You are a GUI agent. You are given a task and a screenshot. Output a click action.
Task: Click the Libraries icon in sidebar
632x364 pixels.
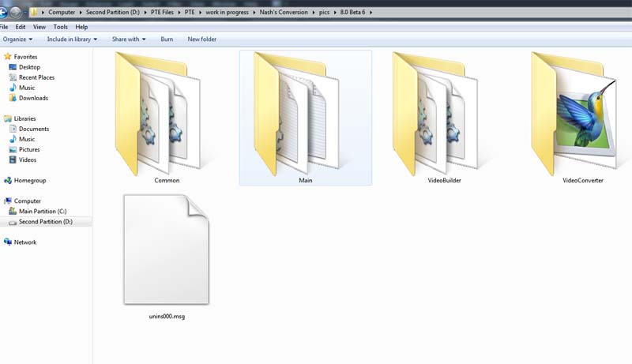tap(8, 118)
